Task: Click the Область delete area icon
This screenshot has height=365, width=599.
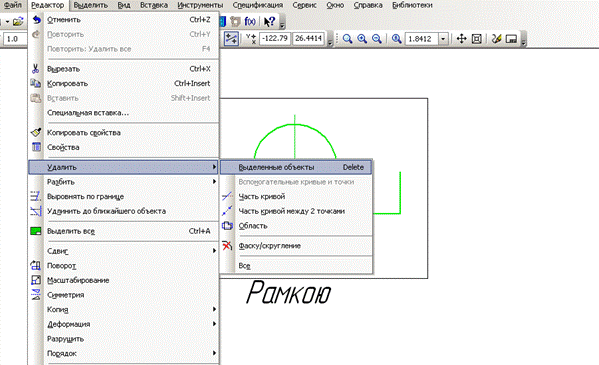Action: pyautogui.click(x=227, y=225)
